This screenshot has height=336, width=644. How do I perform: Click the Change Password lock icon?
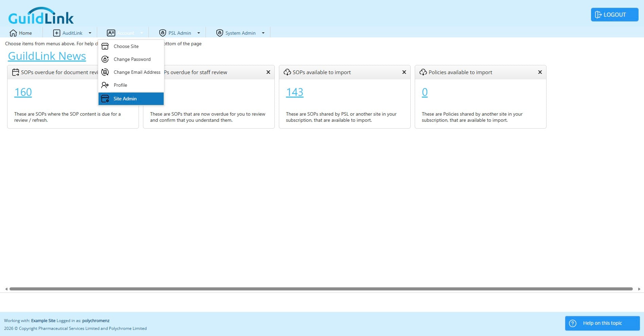click(x=105, y=59)
